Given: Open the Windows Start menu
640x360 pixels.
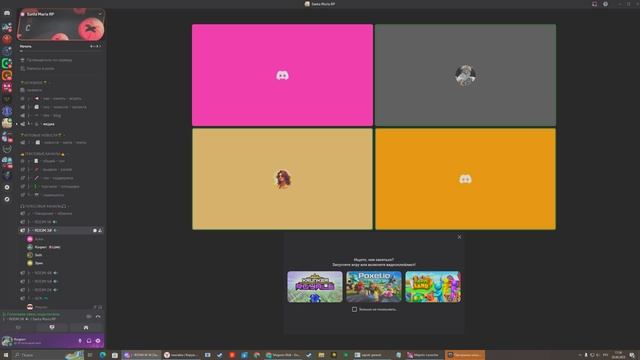Looking at the screenshot, I should (x=6, y=355).
